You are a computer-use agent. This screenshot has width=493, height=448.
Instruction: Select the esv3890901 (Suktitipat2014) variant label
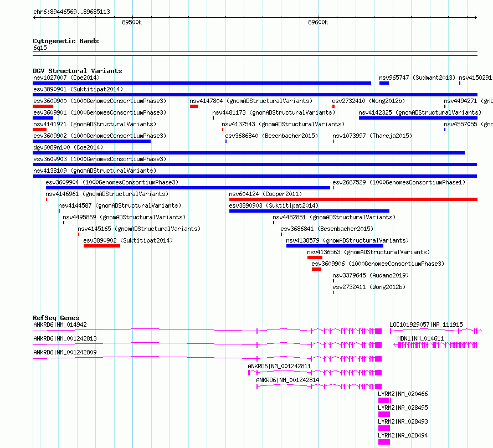[x=78, y=89]
